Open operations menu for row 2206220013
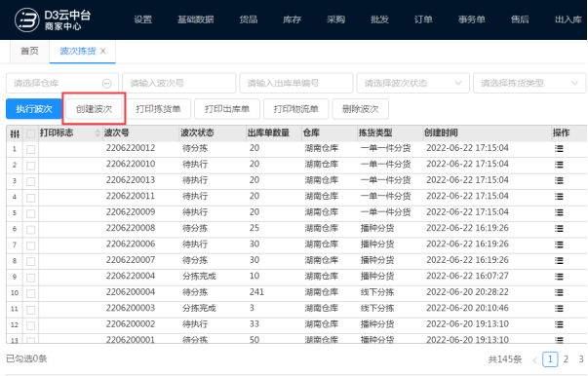Screen dimensions: 588x376 (559, 180)
